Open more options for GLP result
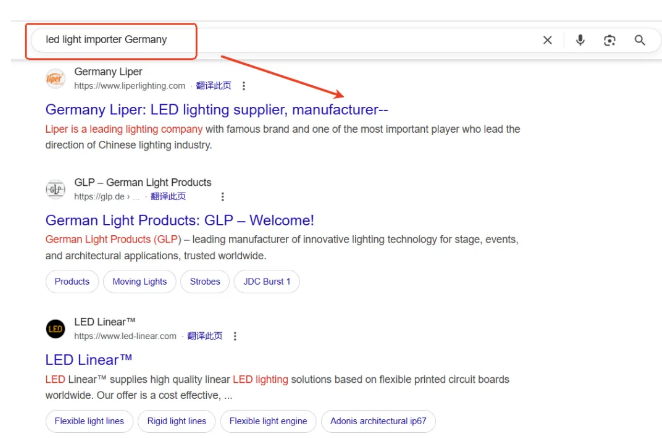 click(222, 197)
